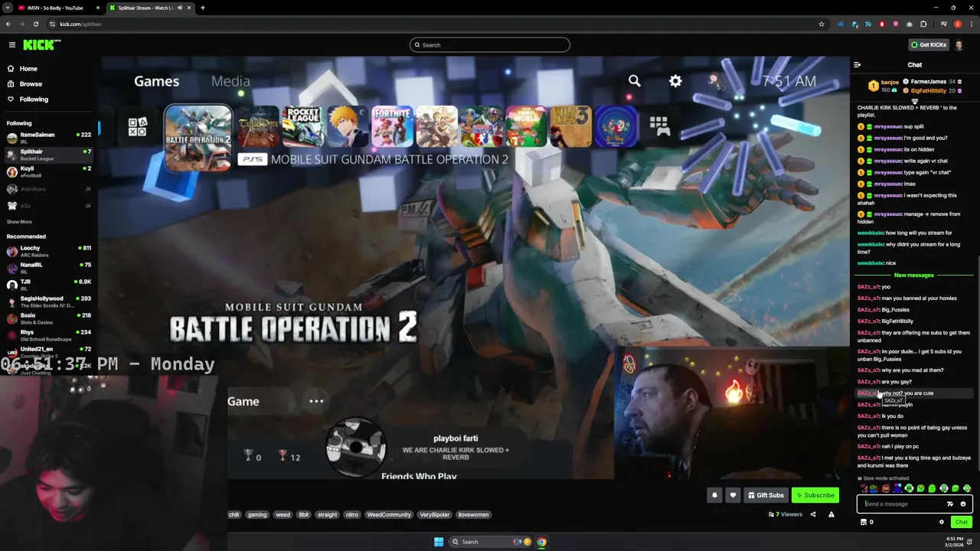Turn on stream notifications bell

714,495
